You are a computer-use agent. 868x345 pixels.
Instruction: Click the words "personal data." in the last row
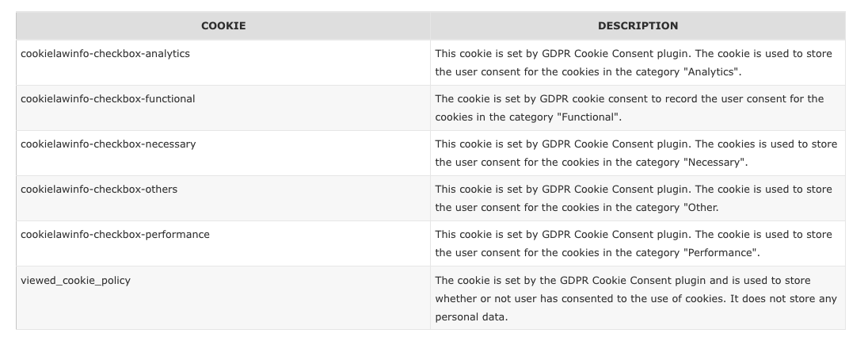(x=471, y=317)
